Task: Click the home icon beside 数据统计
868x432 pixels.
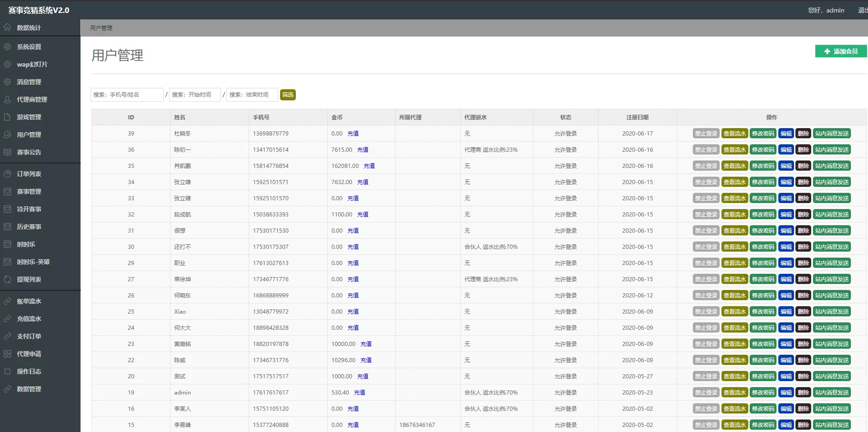Action: pos(7,27)
